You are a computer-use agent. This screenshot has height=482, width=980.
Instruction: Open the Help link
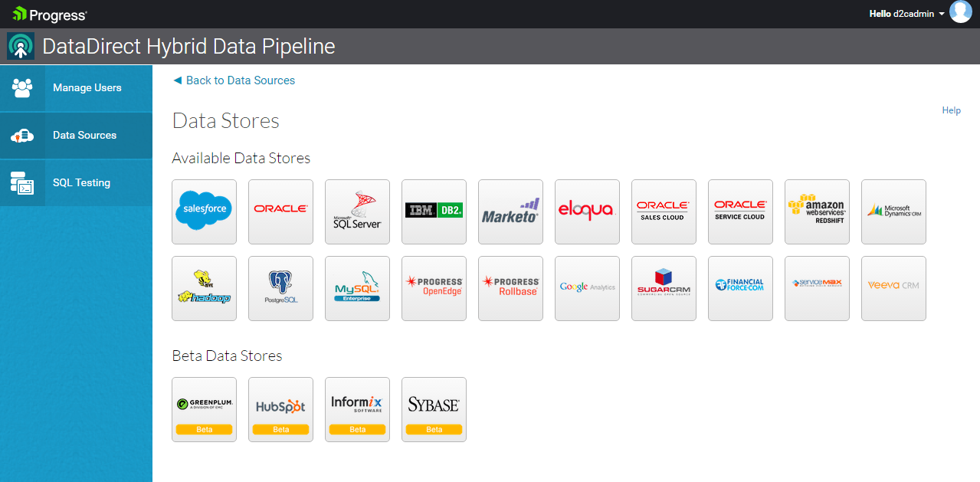(951, 110)
